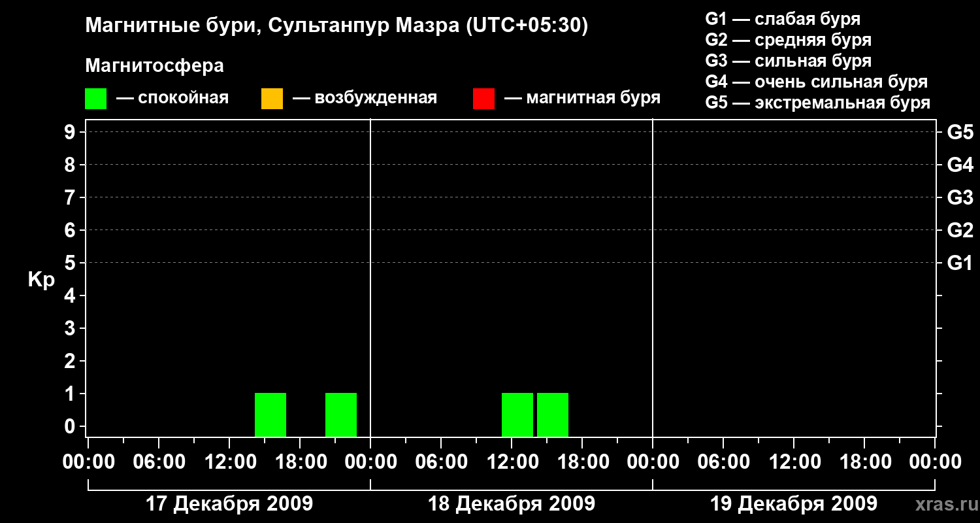980x523 pixels.
Task: Click the first green bar on 18 December
Action: point(517,414)
